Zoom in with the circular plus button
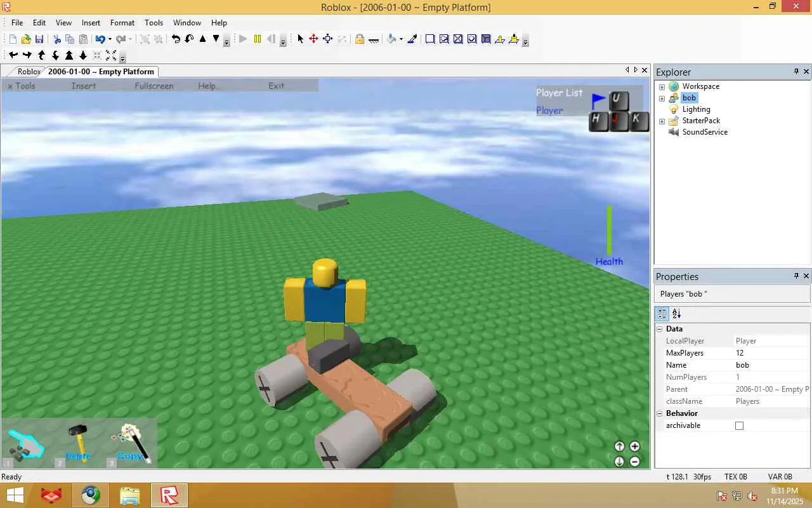The width and height of the screenshot is (812, 508). click(634, 446)
